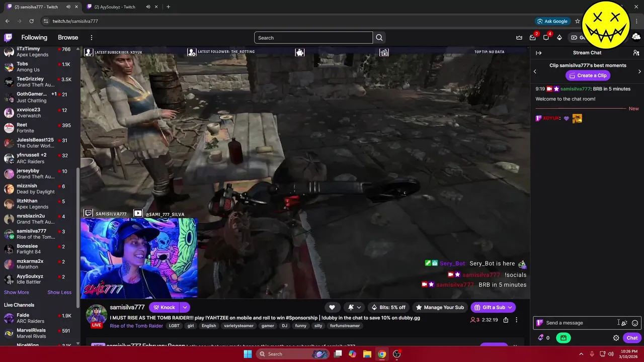Click Show More in the sidebar
Image resolution: width=644 pixels, height=362 pixels.
point(17,292)
